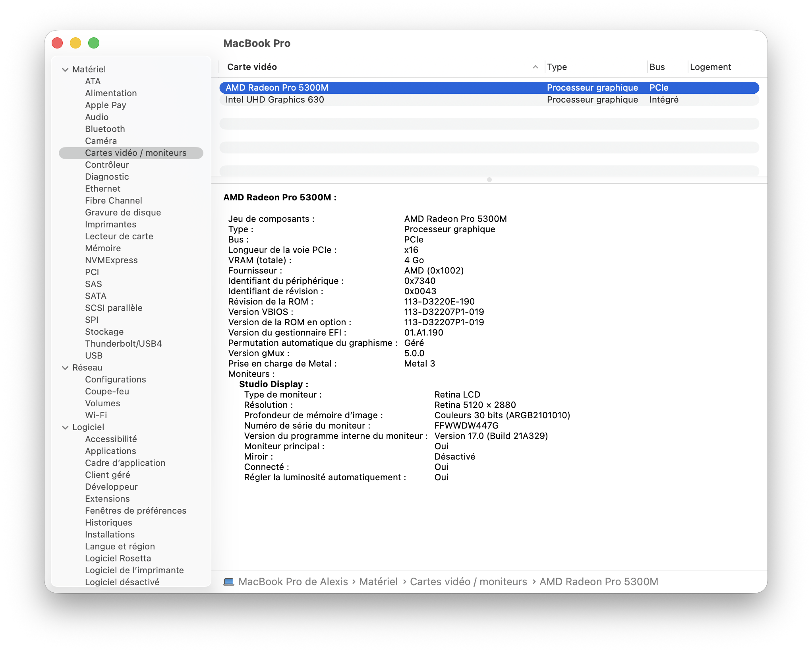Collapse the Logiciel section

[65, 427]
